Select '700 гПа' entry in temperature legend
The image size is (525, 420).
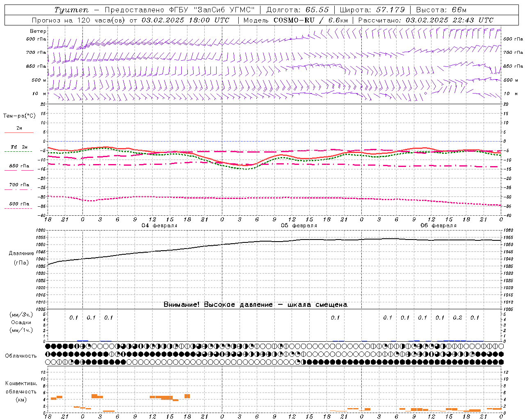click(x=19, y=185)
